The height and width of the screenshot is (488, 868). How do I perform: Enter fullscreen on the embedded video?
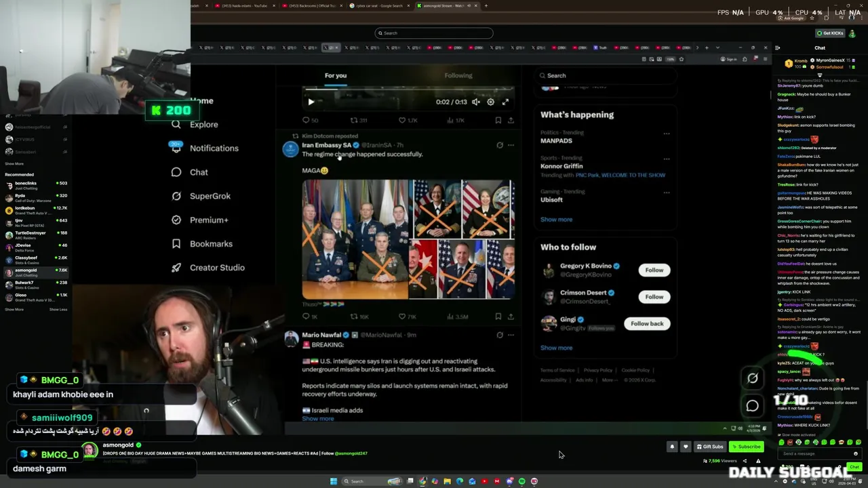click(x=505, y=102)
